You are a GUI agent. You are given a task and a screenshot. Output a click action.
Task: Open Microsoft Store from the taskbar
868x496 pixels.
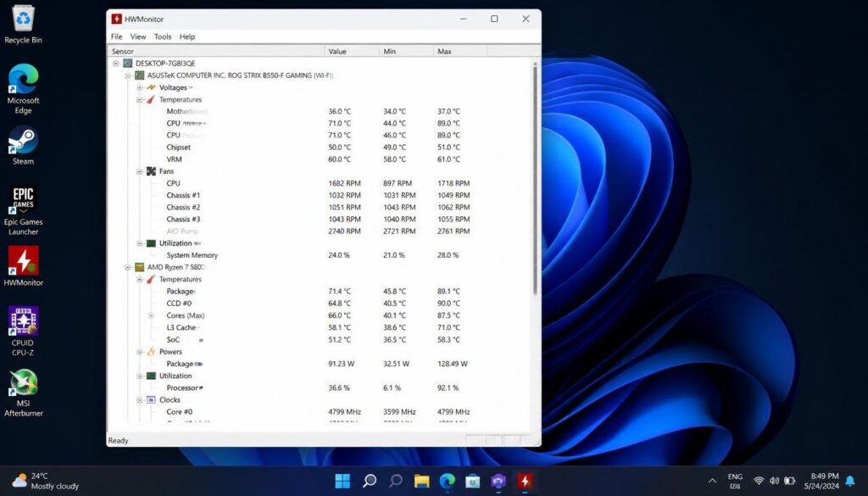pyautogui.click(x=473, y=481)
